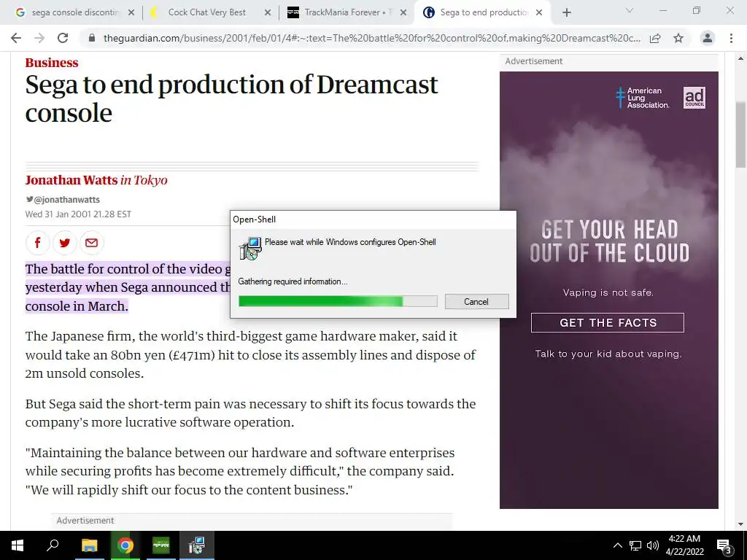Cancel the Open-Shell installation
Image resolution: width=747 pixels, height=560 pixels.
pyautogui.click(x=476, y=301)
